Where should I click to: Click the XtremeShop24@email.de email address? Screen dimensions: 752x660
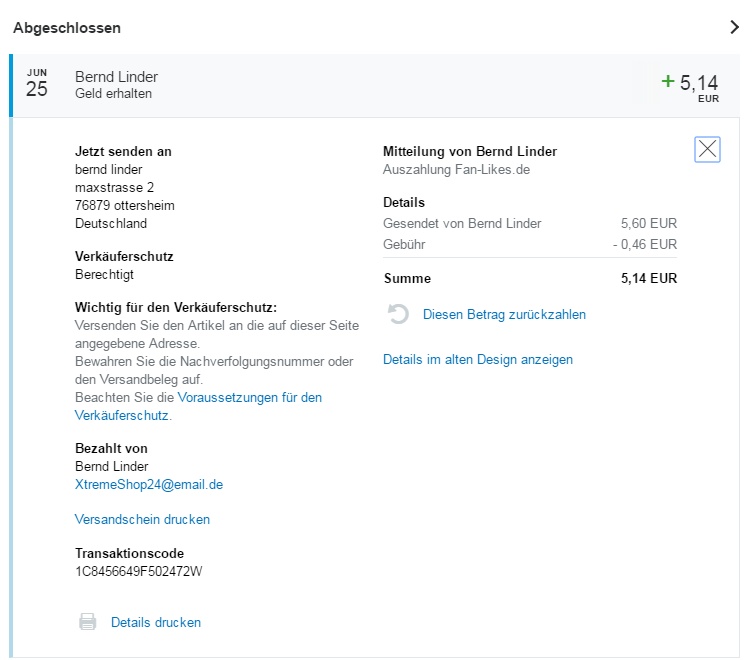149,485
